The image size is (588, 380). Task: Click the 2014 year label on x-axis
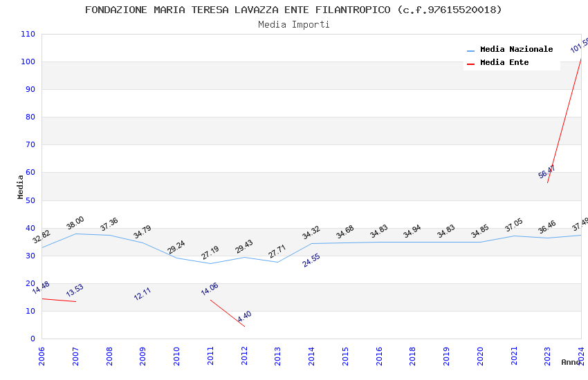click(x=311, y=356)
